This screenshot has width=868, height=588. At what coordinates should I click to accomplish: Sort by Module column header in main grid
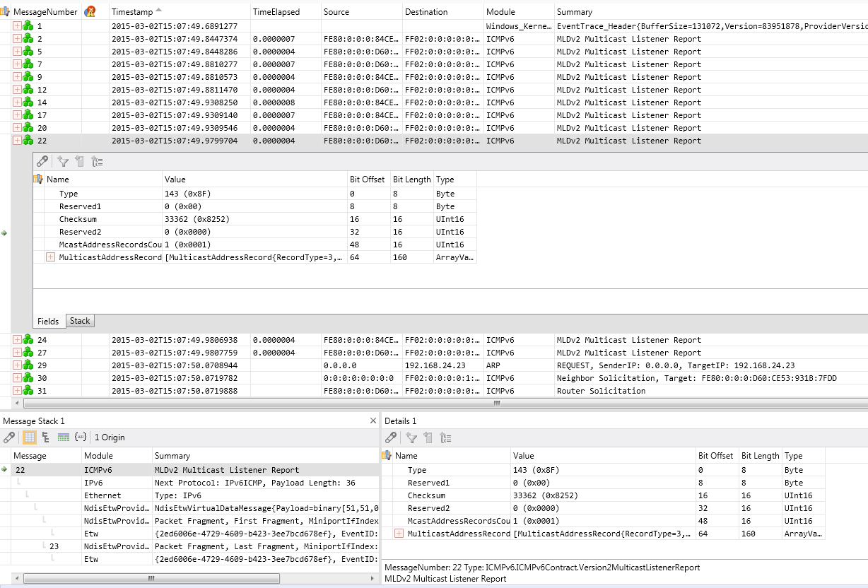519,11
